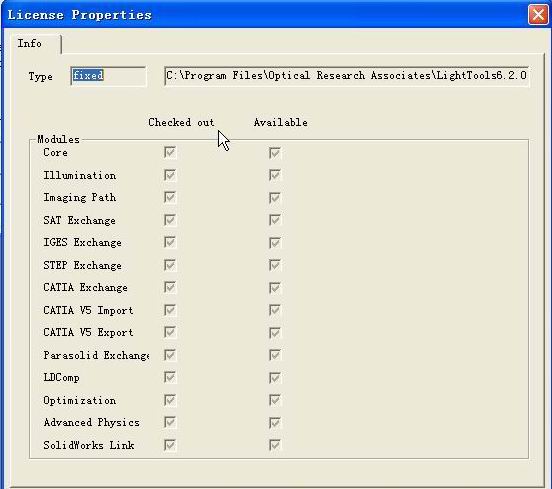The image size is (552, 489).
Task: Toggle Advanced Physics available checkbox
Action: click(275, 422)
